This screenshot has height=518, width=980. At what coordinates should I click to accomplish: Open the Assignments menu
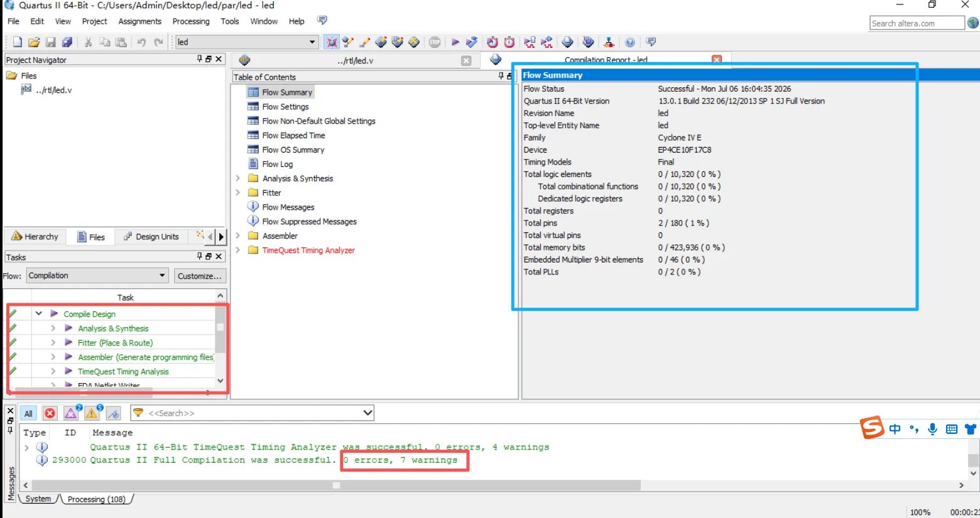coord(139,21)
